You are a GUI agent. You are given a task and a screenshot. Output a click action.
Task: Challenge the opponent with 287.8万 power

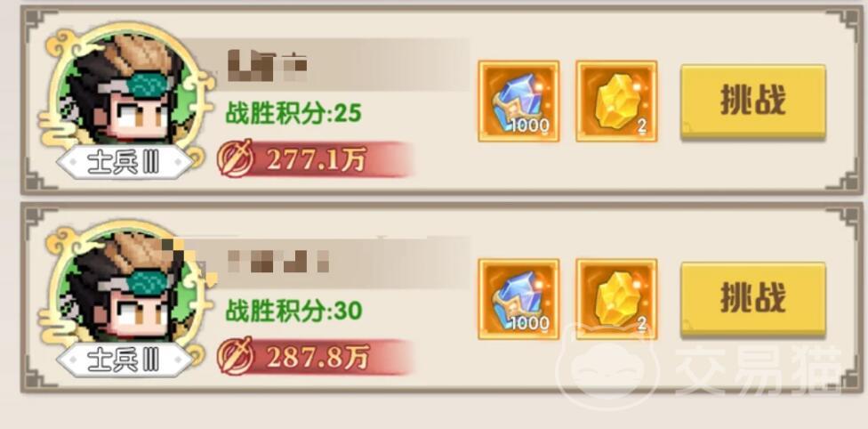click(x=753, y=299)
